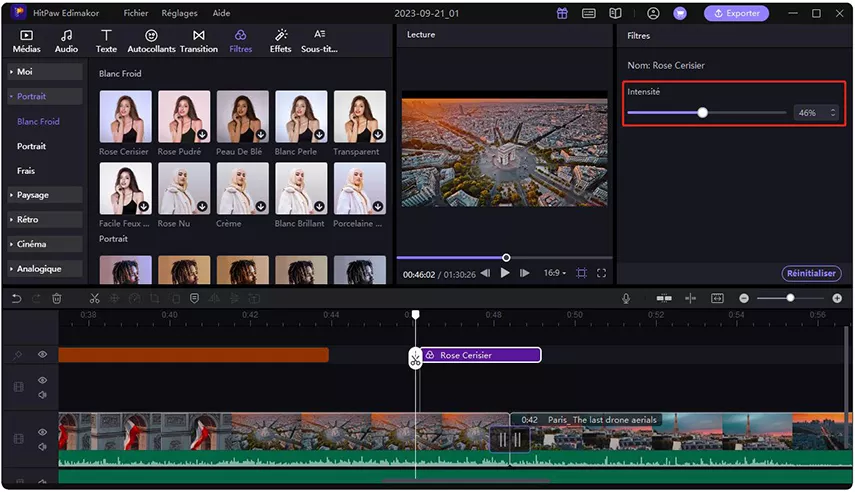The image size is (855, 492).
Task: Play the video preview
Action: (505, 273)
